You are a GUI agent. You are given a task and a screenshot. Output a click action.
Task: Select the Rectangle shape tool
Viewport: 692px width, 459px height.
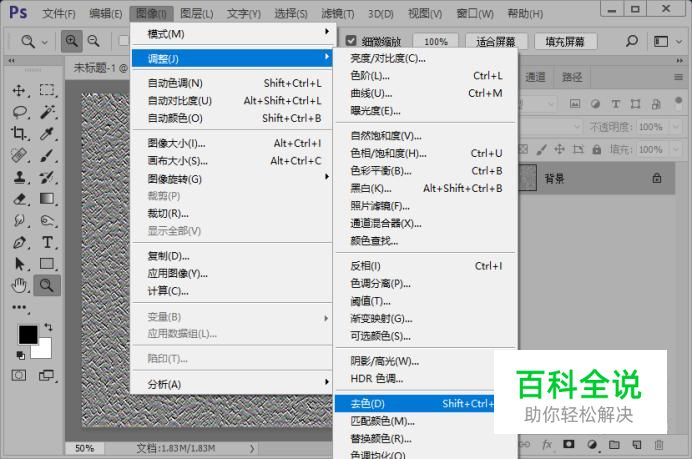click(x=47, y=263)
